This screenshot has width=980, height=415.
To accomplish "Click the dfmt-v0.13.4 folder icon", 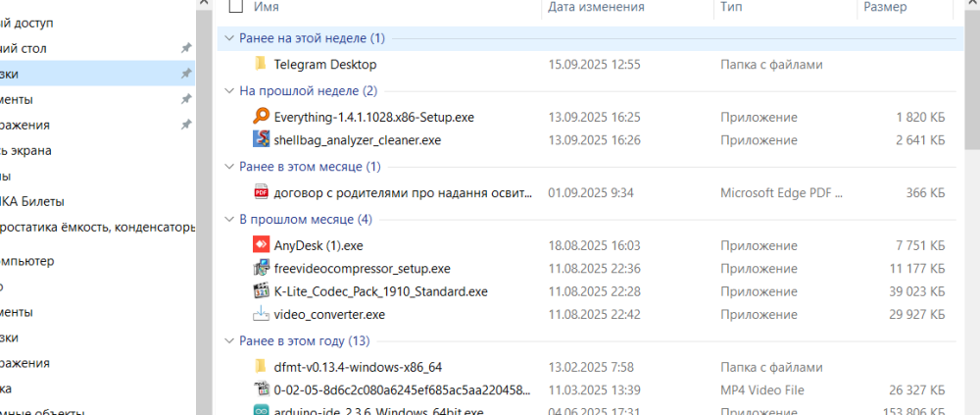I will click(x=261, y=366).
